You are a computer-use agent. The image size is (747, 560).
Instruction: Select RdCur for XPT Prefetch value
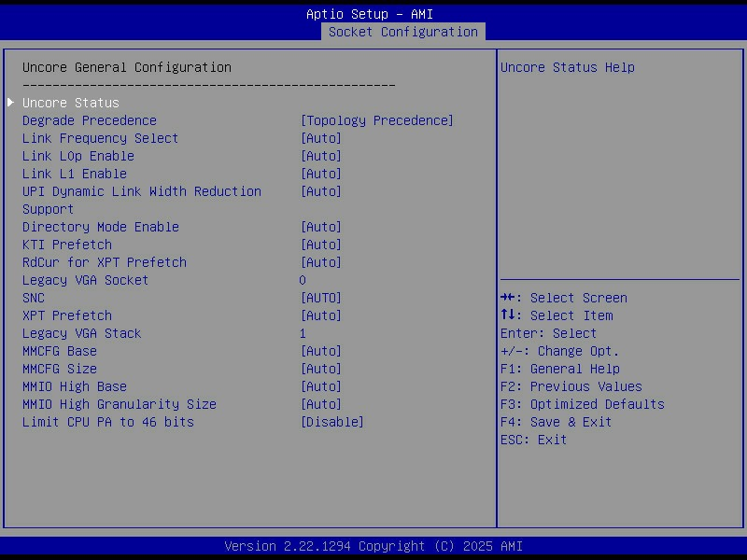pyautogui.click(x=320, y=262)
